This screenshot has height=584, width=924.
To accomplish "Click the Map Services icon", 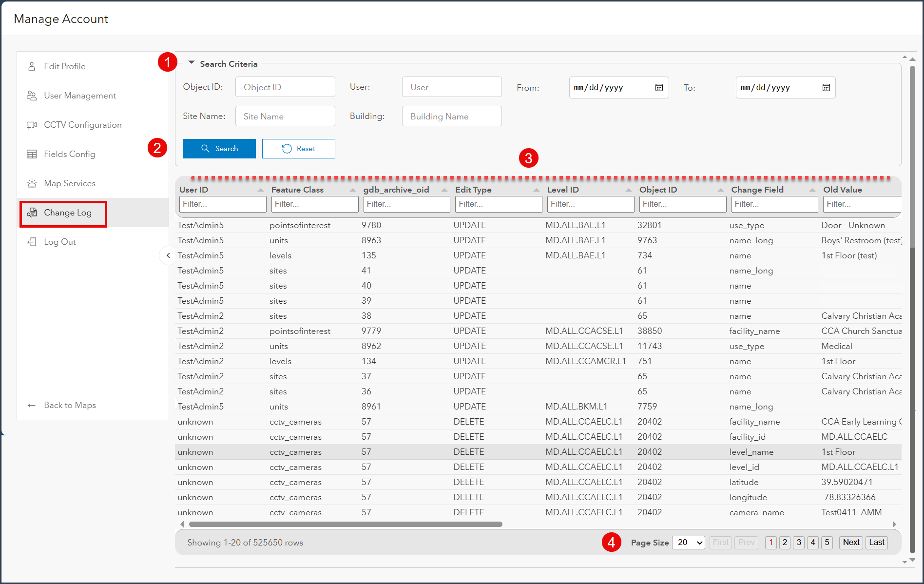I will pos(32,183).
